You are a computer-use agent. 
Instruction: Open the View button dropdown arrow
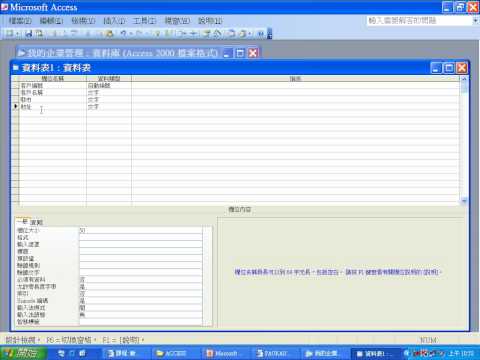coord(17,34)
